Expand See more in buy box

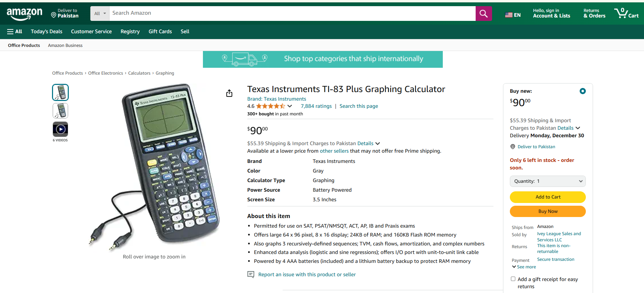click(524, 267)
